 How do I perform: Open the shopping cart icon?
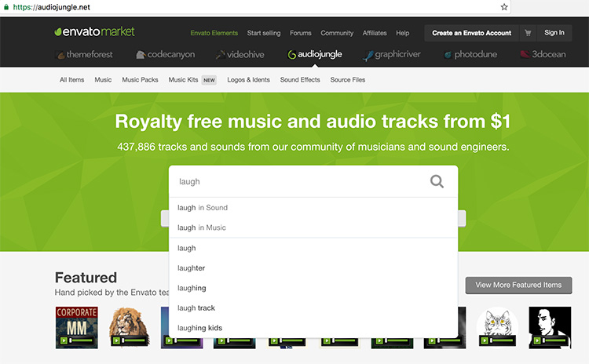click(x=528, y=33)
